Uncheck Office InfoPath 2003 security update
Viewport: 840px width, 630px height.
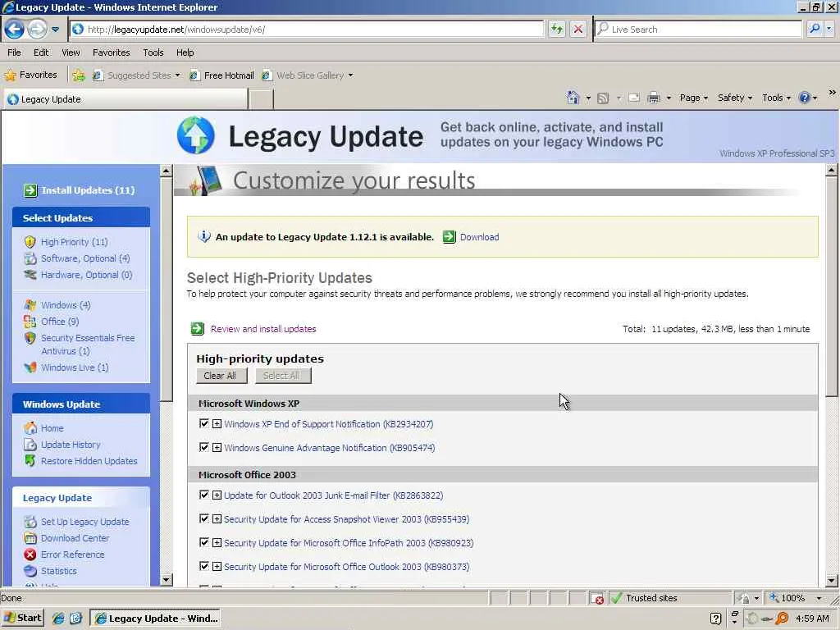[203, 542]
